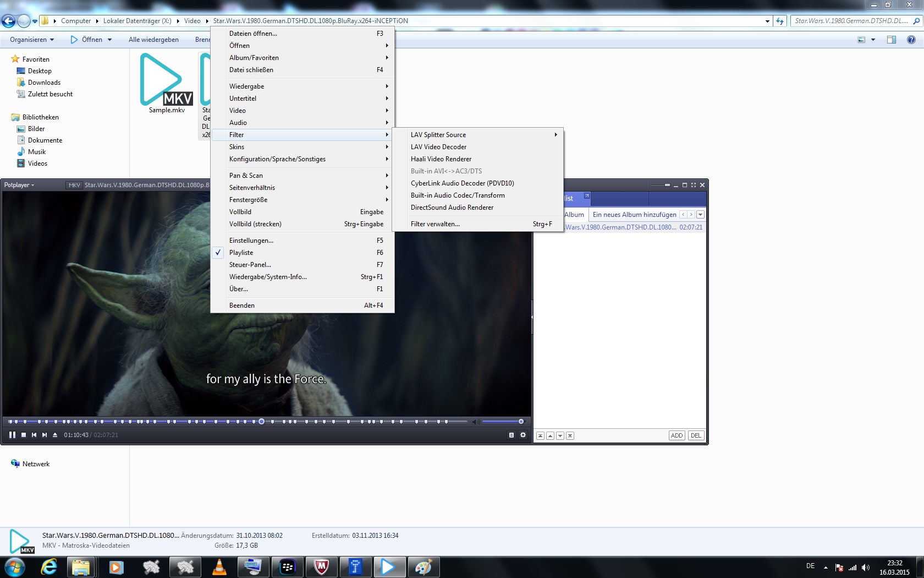
Task: Skip to next file in Potplayer
Action: tap(45, 435)
